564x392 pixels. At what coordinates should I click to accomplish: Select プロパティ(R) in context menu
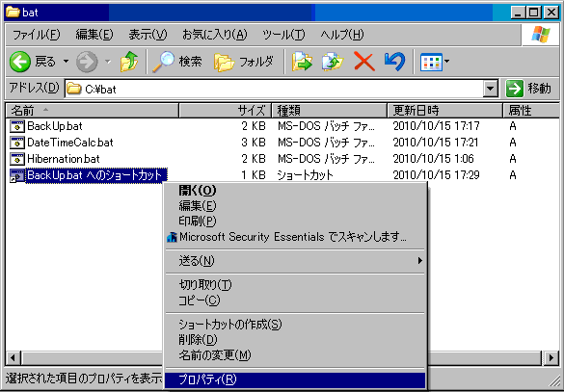pyautogui.click(x=295, y=379)
